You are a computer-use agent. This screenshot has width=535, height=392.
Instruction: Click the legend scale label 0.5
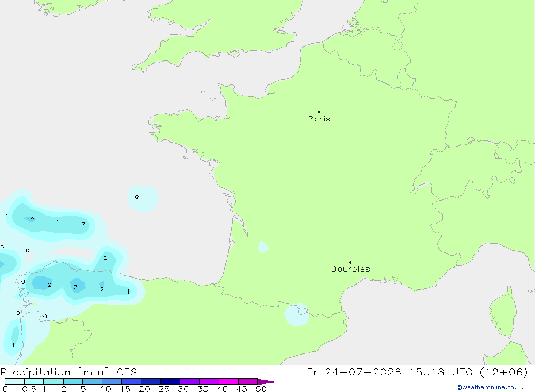pos(29,389)
